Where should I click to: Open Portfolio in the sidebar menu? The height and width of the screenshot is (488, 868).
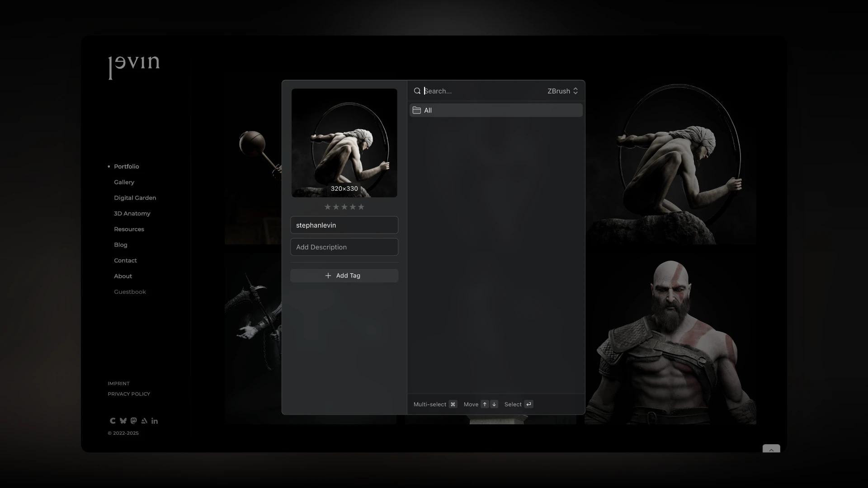coord(127,167)
